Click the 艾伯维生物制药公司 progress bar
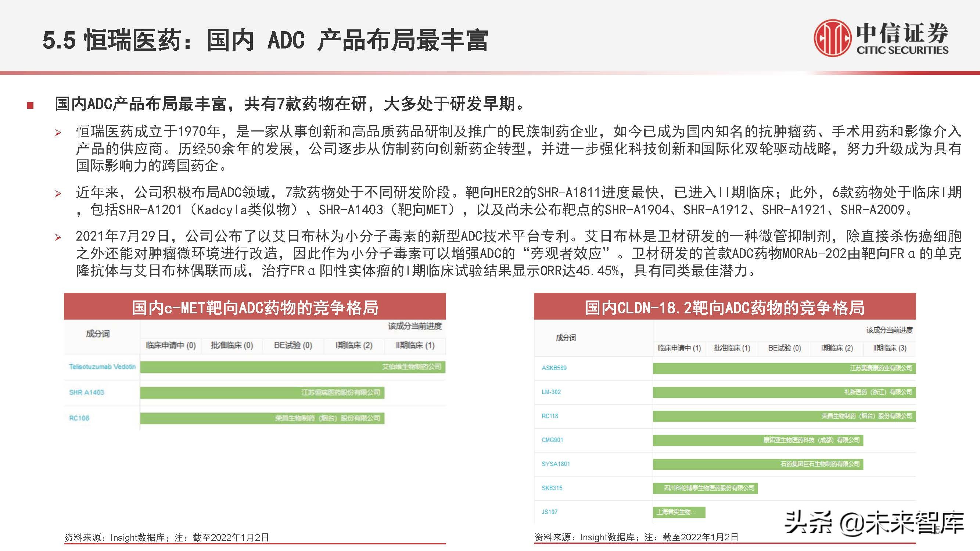Image resolution: width=980 pixels, height=551 pixels. 292,367
